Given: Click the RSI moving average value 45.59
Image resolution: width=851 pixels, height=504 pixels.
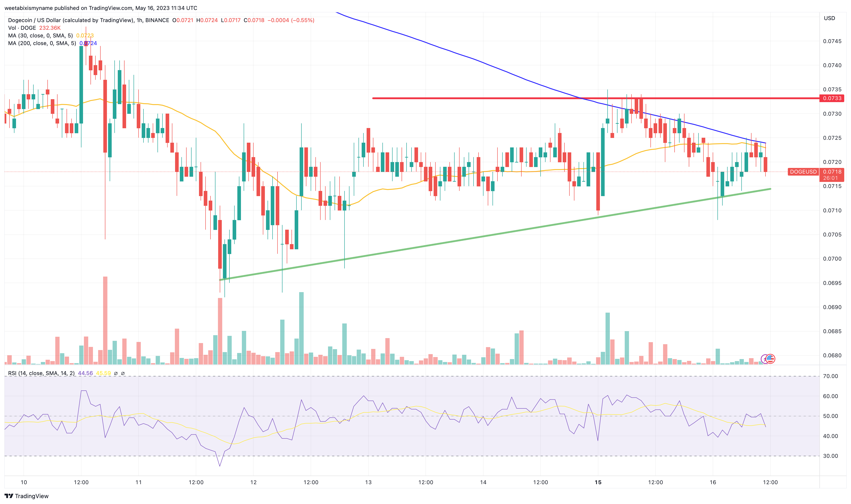Looking at the screenshot, I should [103, 373].
